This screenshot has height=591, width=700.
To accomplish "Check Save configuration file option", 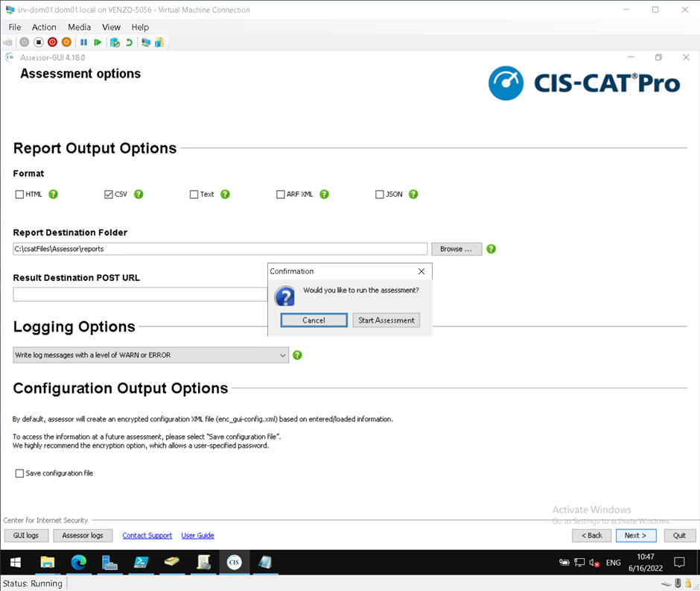I will 19,473.
